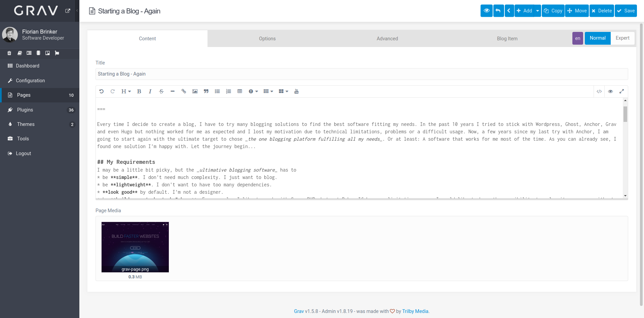Open the Content tab
This screenshot has width=644, height=318.
[x=147, y=39]
